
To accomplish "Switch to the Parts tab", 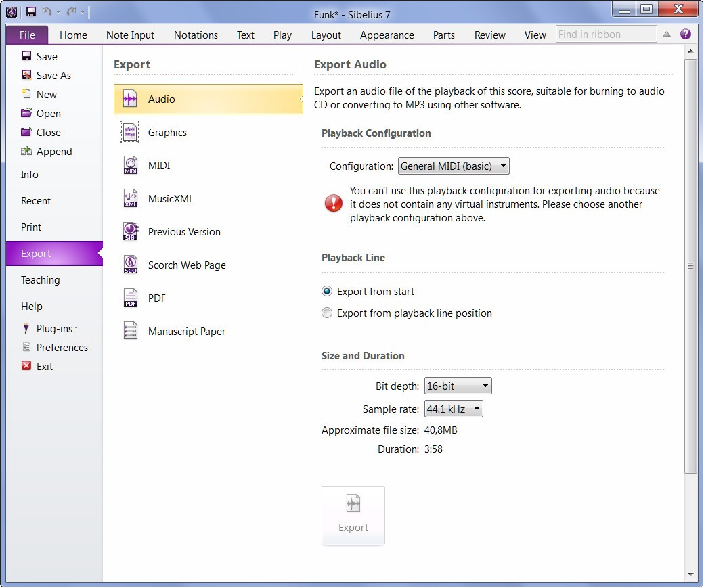I will (444, 35).
